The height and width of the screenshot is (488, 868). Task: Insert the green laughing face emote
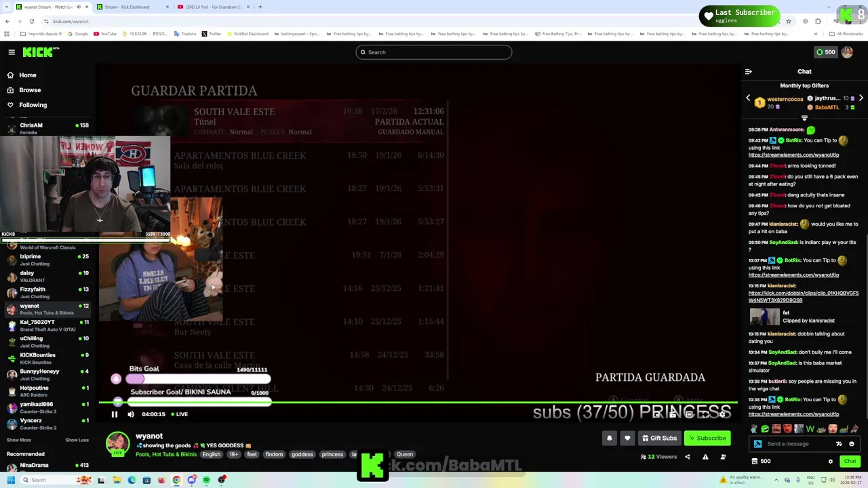pyautogui.click(x=765, y=429)
